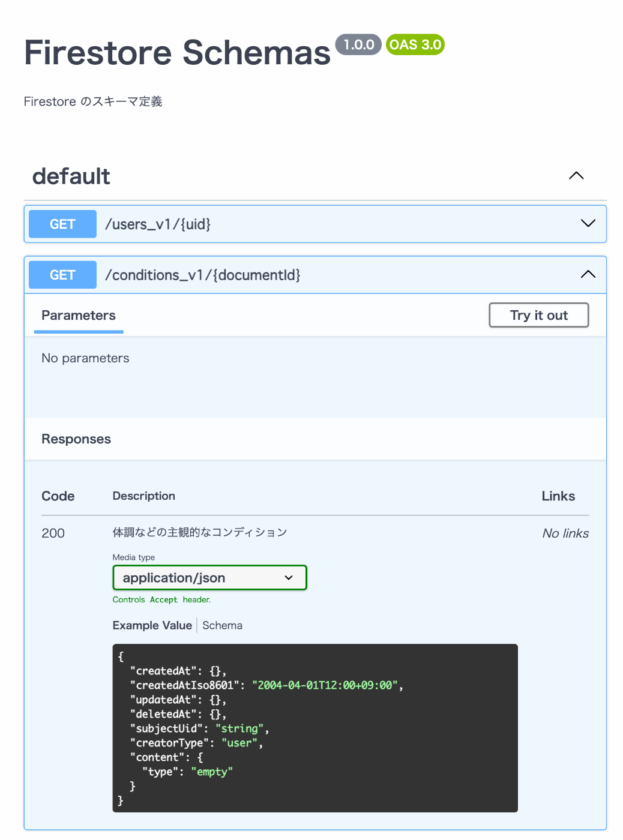The width and height of the screenshot is (623, 840).
Task: Click the Media type label
Action: click(x=134, y=557)
